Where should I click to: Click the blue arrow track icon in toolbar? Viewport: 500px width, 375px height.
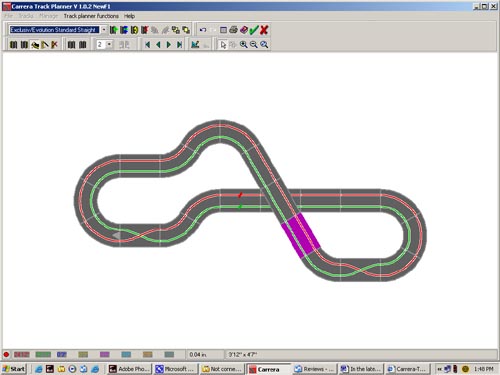click(124, 30)
